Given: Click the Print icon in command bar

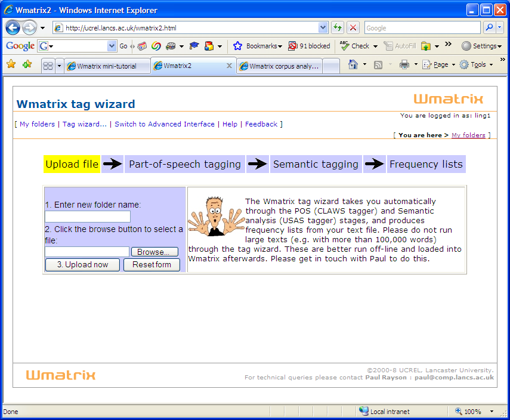Looking at the screenshot, I should coord(404,64).
